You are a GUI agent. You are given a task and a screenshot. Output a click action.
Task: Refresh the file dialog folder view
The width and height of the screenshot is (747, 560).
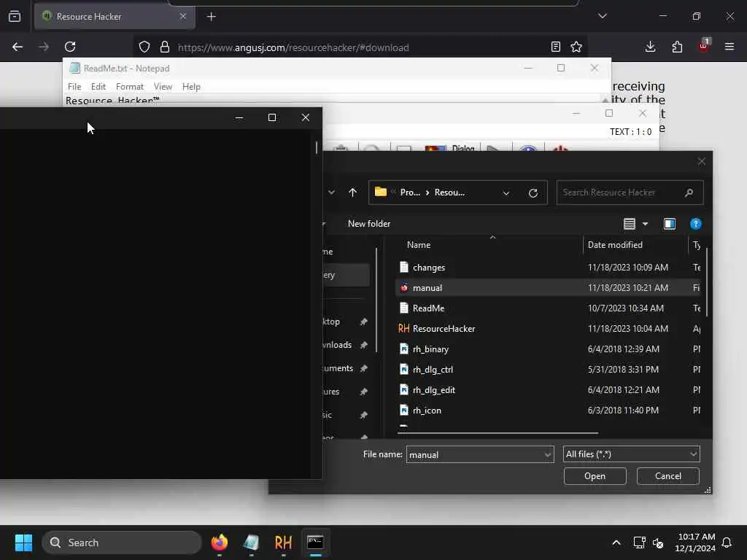[x=533, y=192]
